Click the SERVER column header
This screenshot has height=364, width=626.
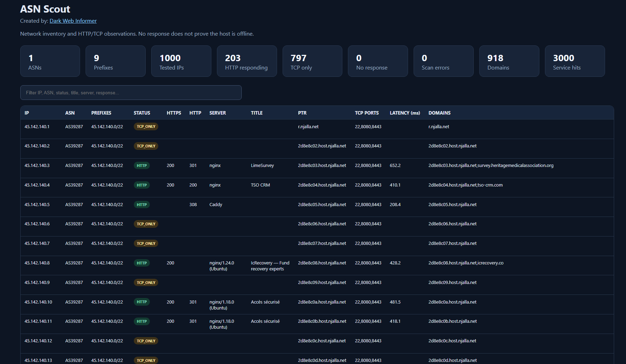pos(218,113)
